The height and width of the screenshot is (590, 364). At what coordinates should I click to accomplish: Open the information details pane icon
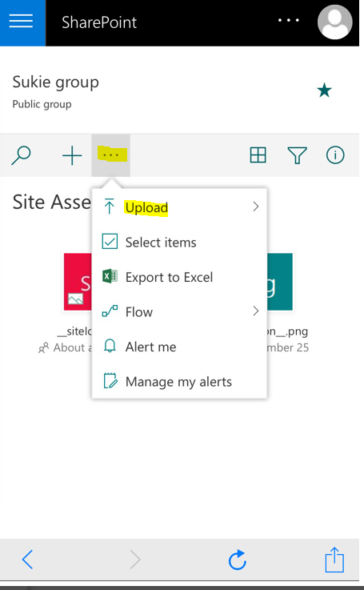point(335,155)
